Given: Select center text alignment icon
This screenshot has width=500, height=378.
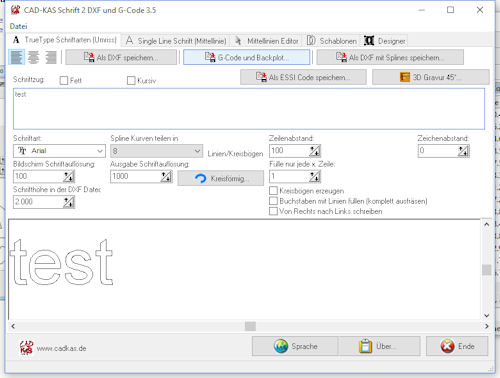Looking at the screenshot, I should [x=33, y=57].
